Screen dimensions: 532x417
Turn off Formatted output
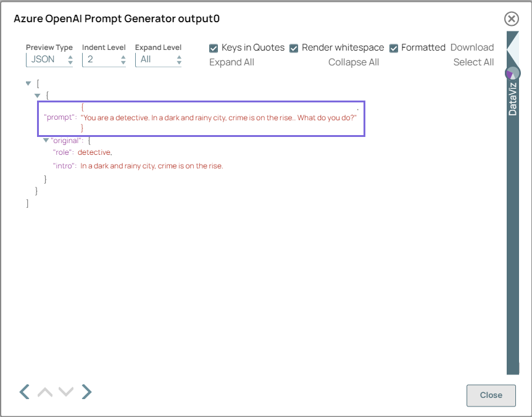tap(394, 47)
